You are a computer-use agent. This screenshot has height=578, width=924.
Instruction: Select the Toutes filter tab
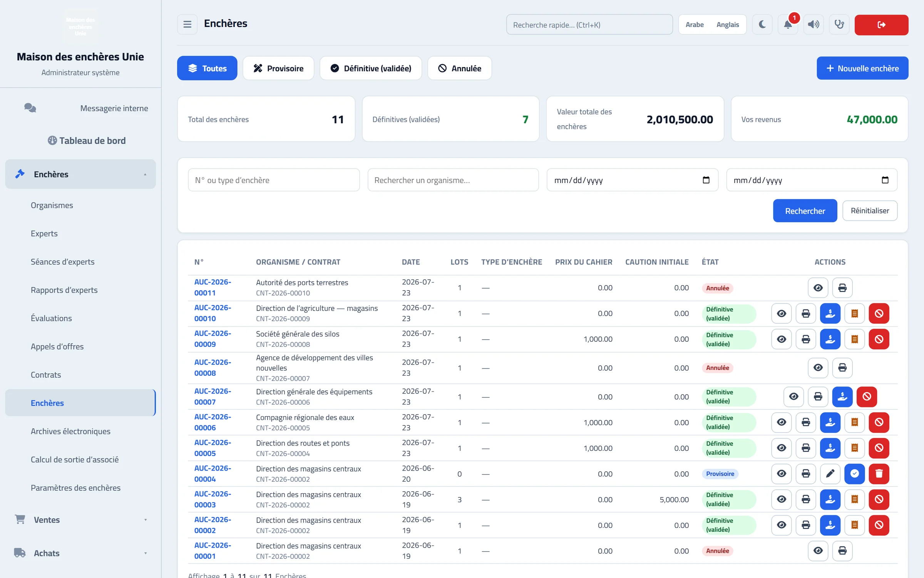point(207,68)
